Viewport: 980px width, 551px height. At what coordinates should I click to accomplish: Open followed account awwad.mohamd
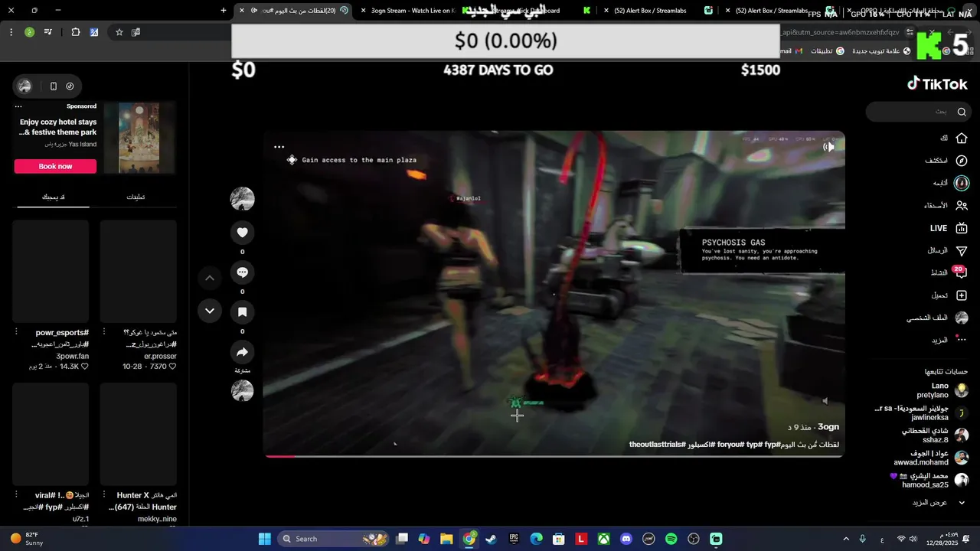931,458
